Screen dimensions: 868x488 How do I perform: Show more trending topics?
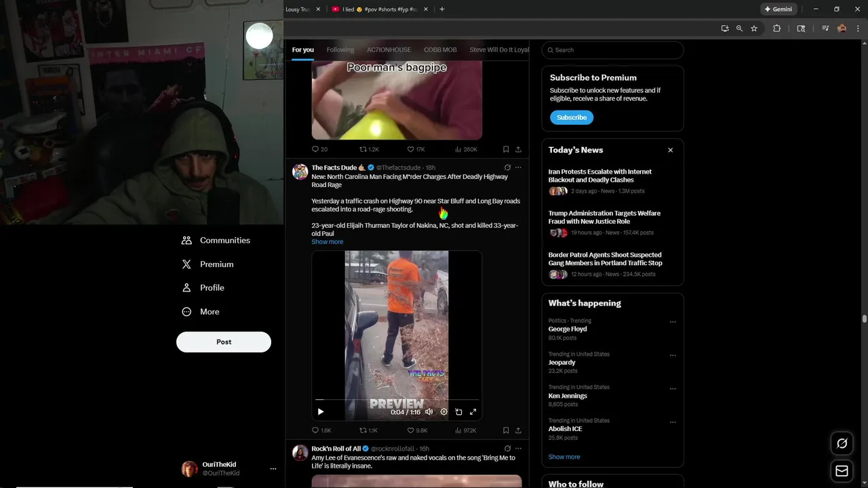point(564,457)
